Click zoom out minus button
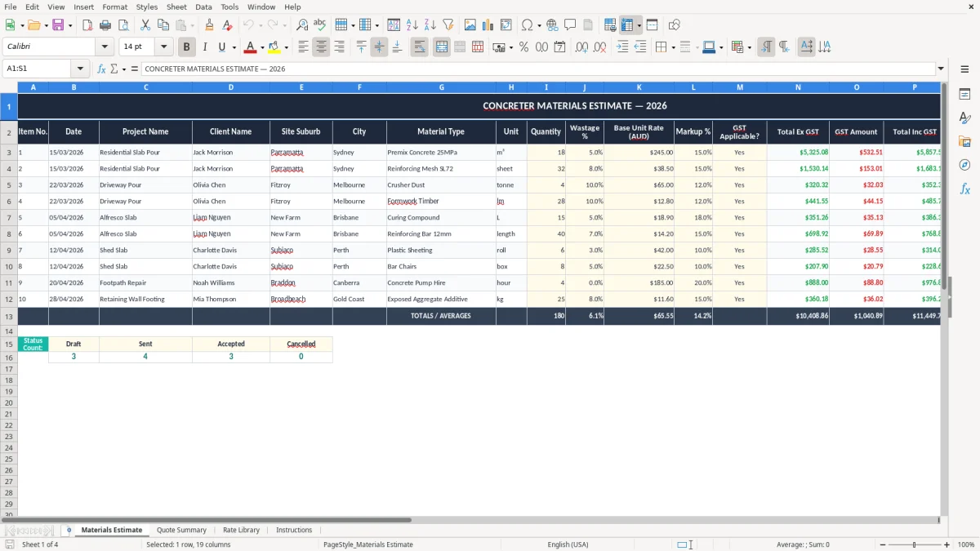The width and height of the screenshot is (980, 551). [882, 544]
